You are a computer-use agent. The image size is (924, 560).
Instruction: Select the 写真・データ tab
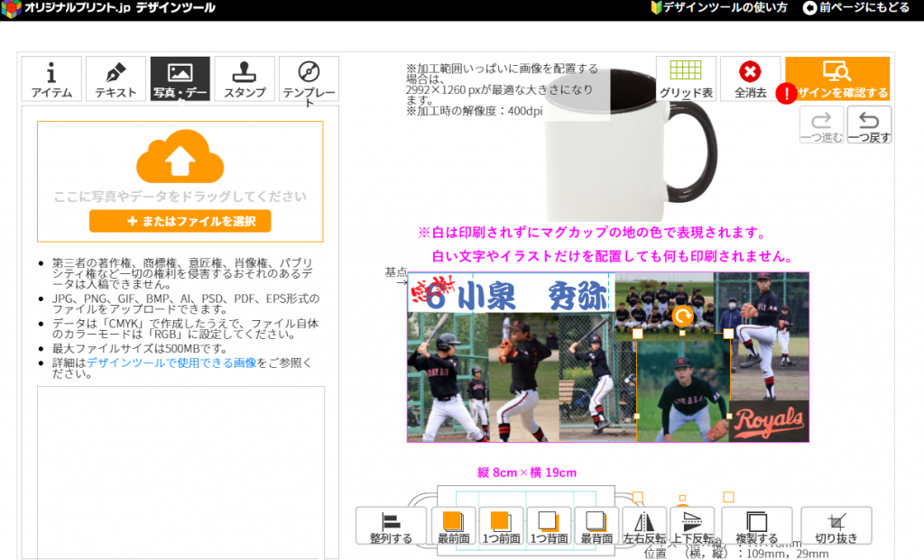[180, 79]
